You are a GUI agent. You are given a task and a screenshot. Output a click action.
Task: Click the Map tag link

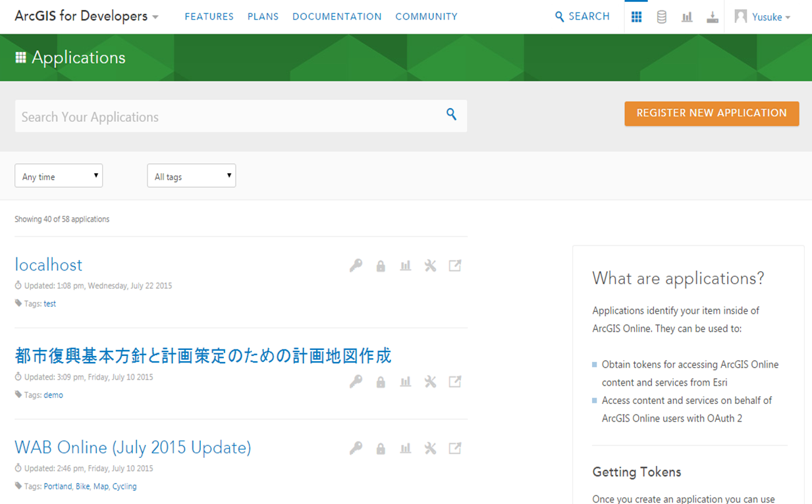point(101,487)
